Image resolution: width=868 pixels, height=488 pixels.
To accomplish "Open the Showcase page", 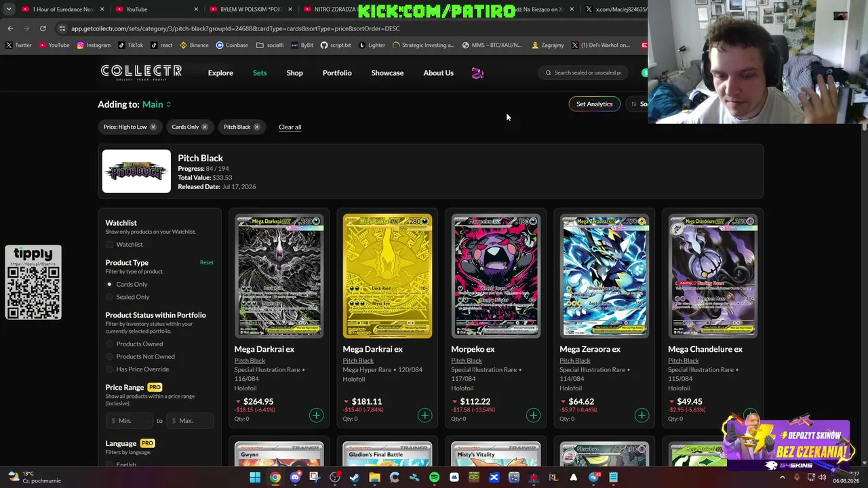I will click(x=387, y=73).
